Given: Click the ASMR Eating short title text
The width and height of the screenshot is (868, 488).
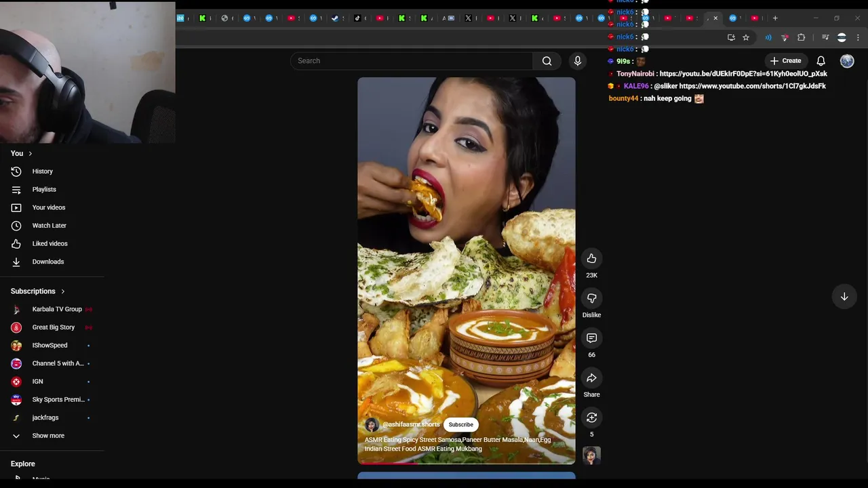Looking at the screenshot, I should (x=458, y=445).
